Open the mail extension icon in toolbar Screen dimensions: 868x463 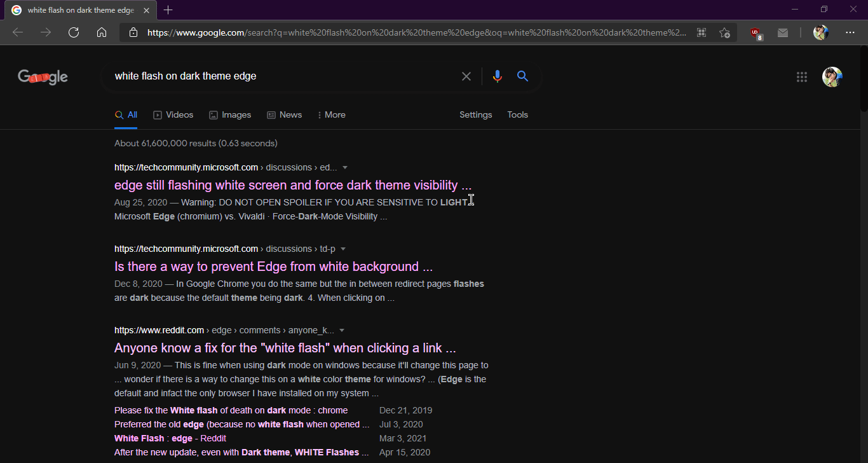[783, 32]
